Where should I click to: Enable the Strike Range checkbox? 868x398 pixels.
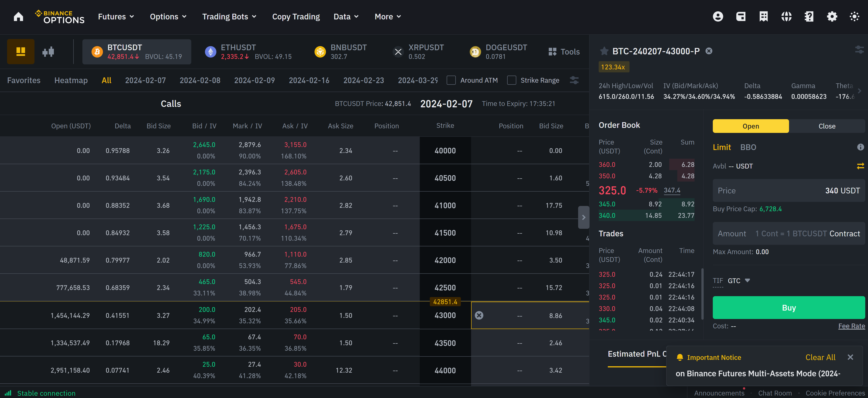pyautogui.click(x=511, y=80)
